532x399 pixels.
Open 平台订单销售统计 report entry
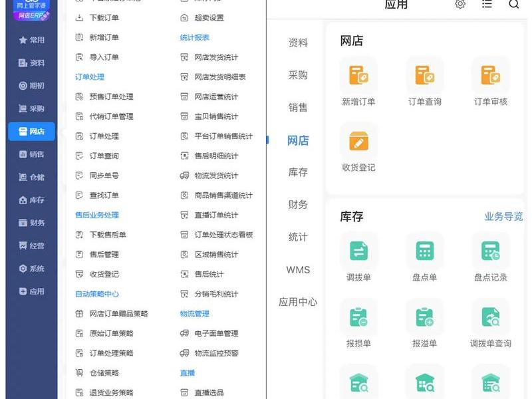pos(217,136)
